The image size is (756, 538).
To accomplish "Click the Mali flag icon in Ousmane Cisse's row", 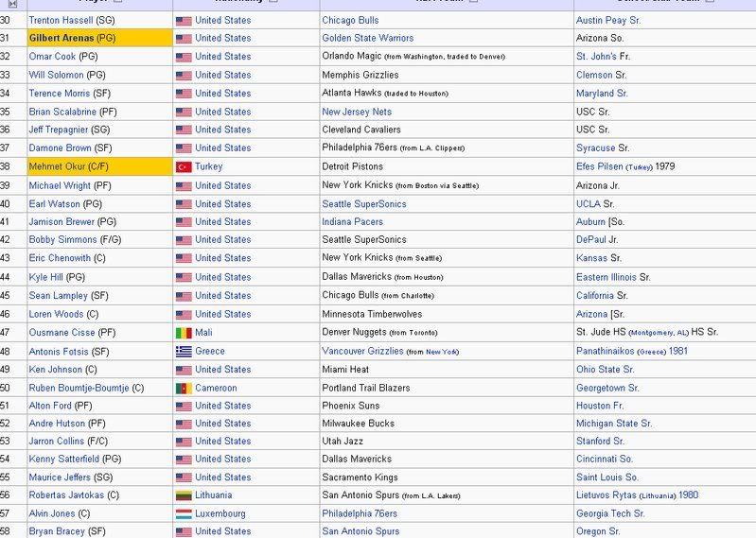I will click(184, 334).
